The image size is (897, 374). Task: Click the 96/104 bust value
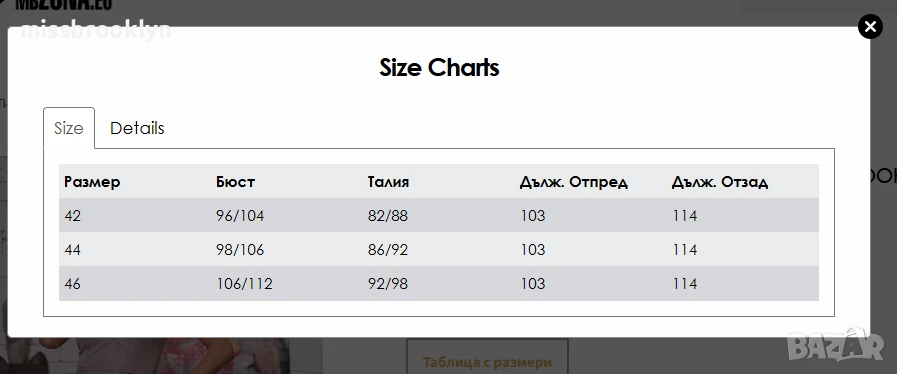tap(240, 216)
